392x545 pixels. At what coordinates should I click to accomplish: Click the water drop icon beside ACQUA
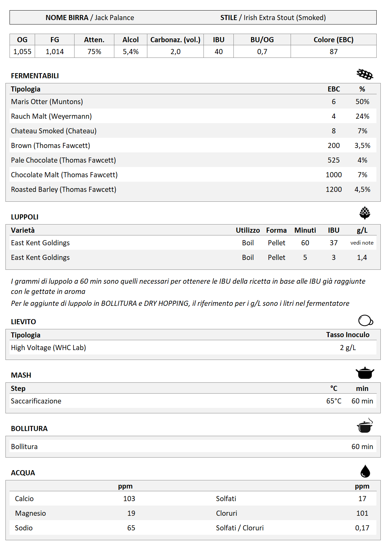[x=365, y=471]
